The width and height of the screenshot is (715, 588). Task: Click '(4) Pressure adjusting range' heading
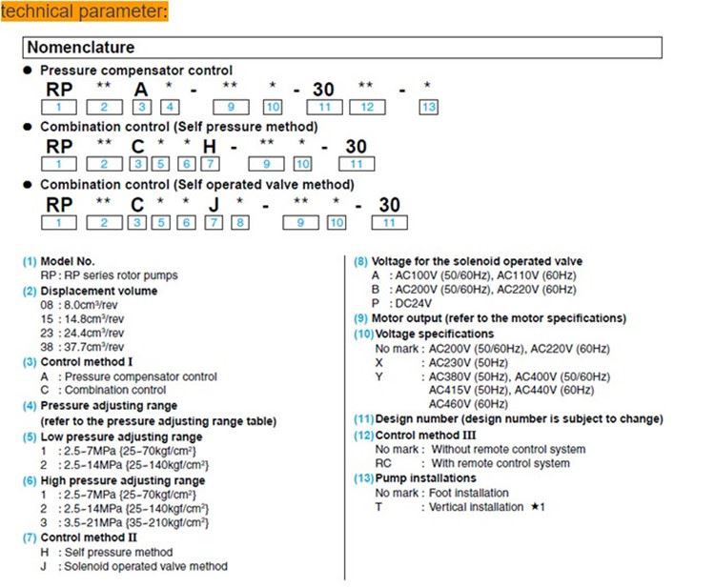coord(100,406)
